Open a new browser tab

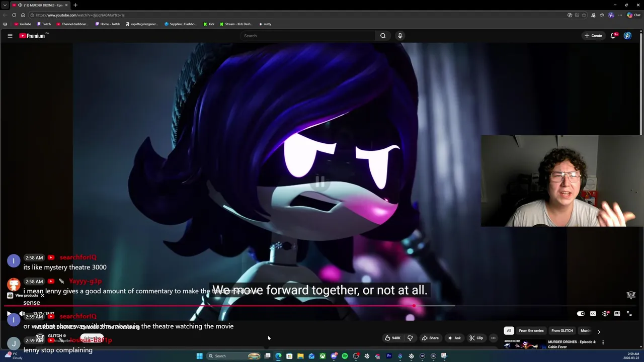[75, 5]
